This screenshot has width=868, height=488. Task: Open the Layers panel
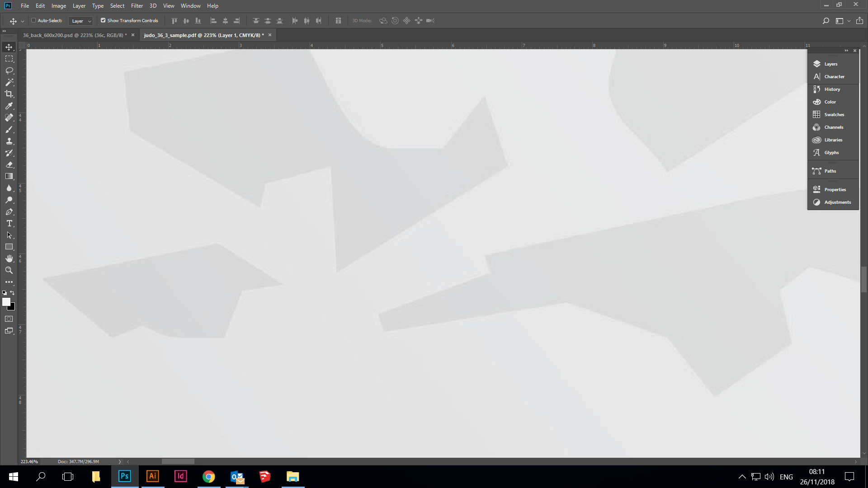(830, 64)
